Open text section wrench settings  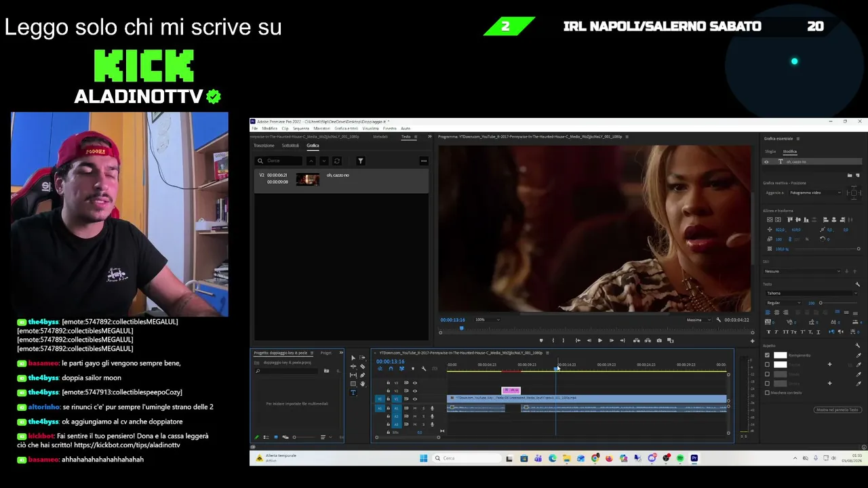click(x=857, y=284)
